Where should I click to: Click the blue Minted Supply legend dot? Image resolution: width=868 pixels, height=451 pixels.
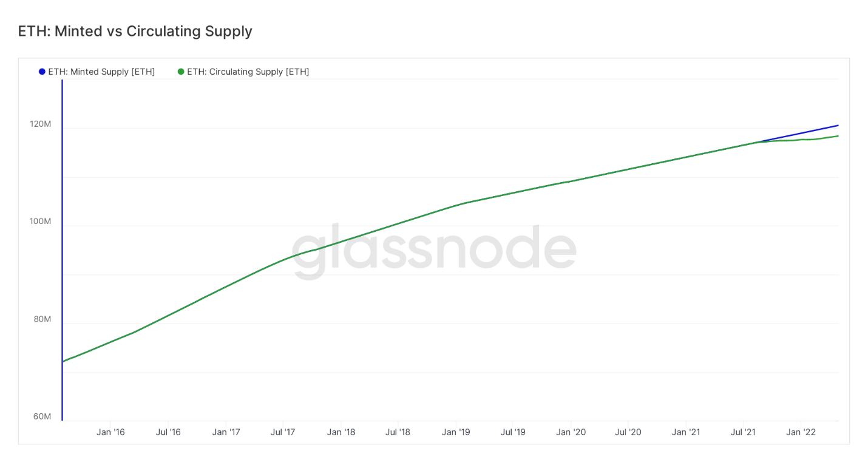(x=42, y=72)
